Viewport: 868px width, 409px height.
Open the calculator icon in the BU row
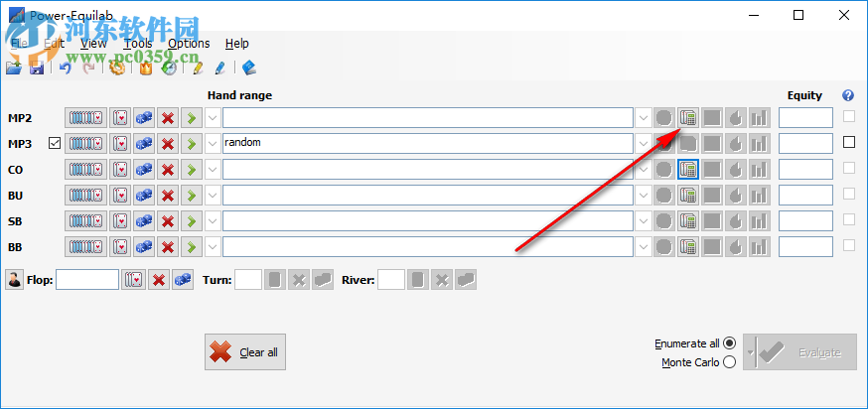pos(688,196)
